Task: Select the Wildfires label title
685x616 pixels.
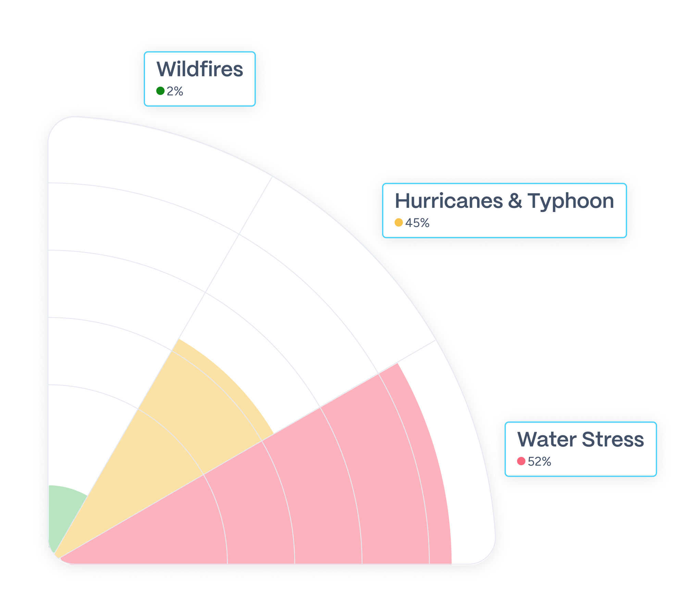Action: (200, 69)
